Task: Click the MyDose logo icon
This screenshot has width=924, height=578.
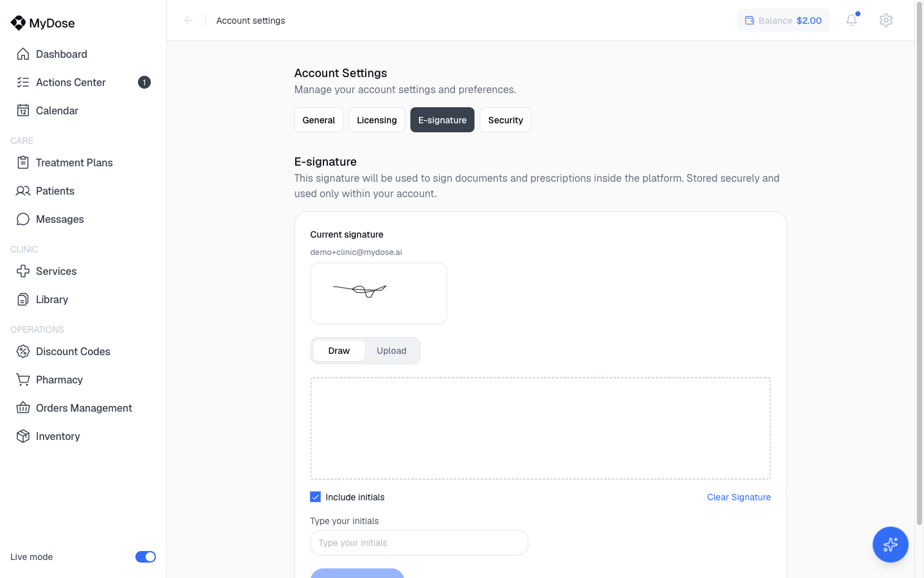Action: pyautogui.click(x=18, y=23)
